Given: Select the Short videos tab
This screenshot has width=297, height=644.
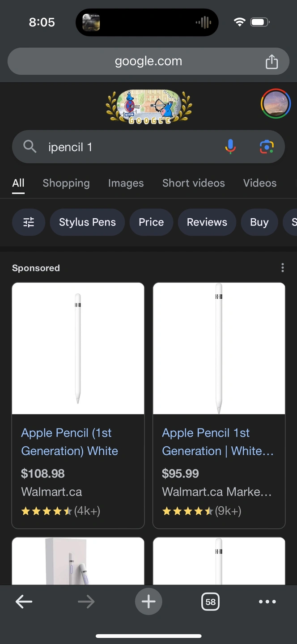Looking at the screenshot, I should tap(193, 183).
